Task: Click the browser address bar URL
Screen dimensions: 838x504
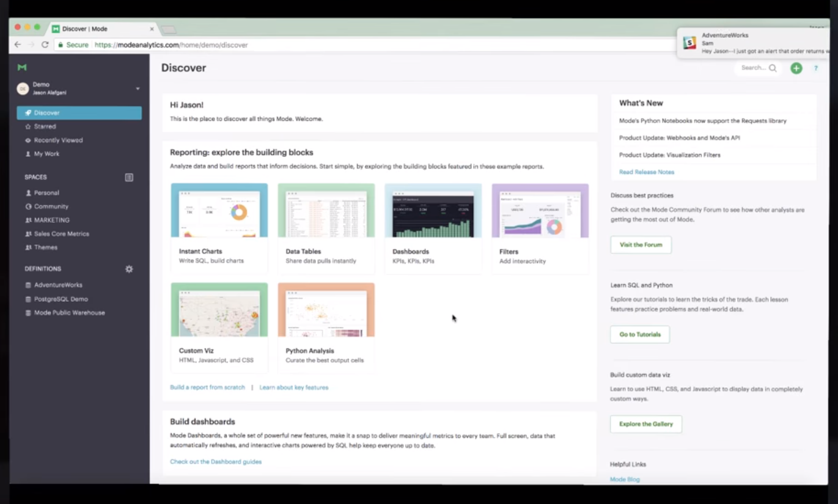Action: pyautogui.click(x=171, y=45)
